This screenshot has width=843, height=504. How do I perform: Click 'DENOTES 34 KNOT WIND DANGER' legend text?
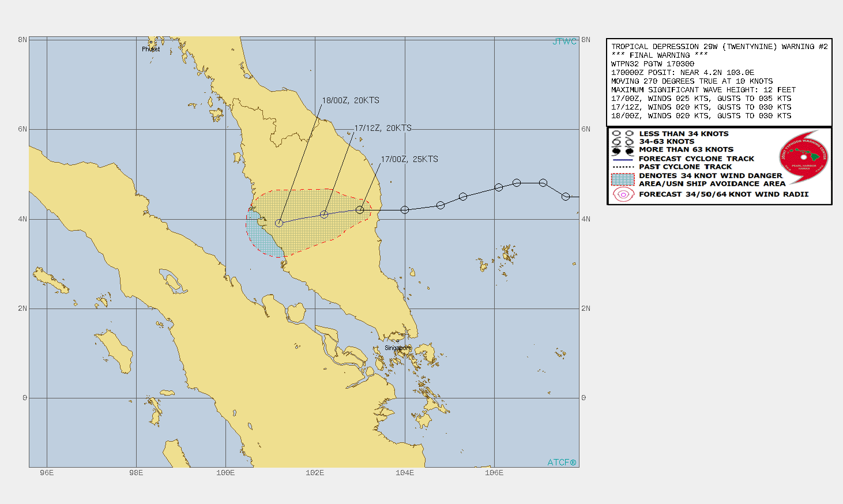[710, 176]
